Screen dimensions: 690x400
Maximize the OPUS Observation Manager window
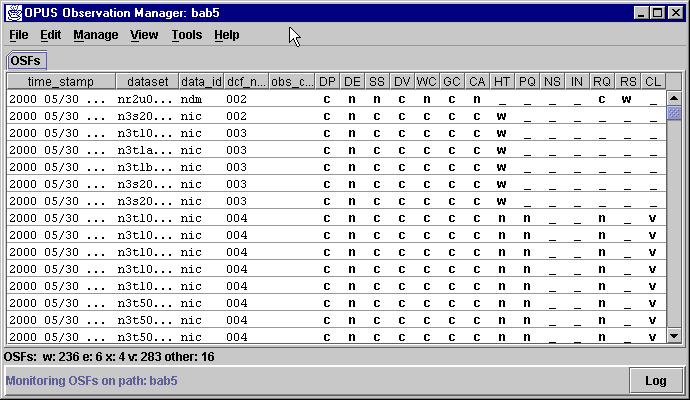(657, 12)
